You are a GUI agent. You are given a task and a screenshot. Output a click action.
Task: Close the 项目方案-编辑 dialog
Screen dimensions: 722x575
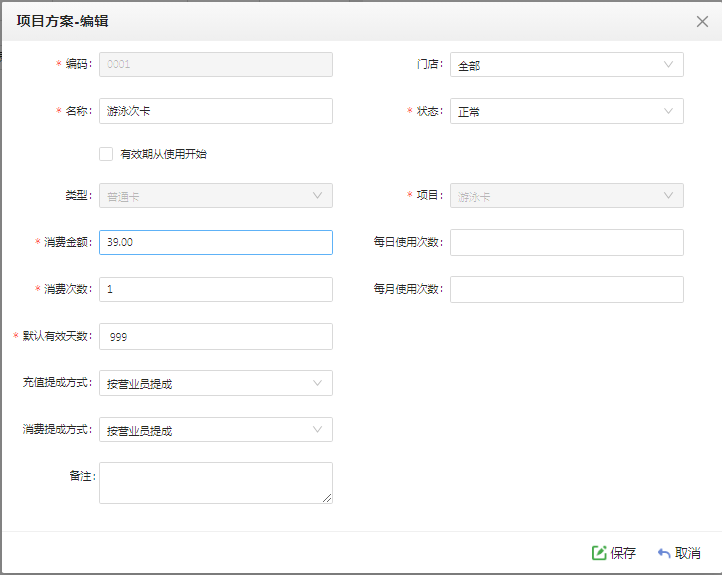(702, 21)
